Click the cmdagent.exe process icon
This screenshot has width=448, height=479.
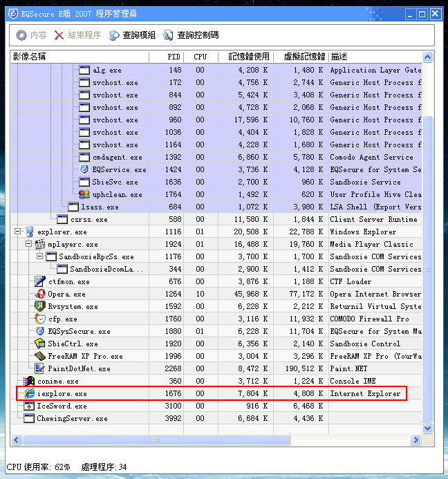pos(84,157)
